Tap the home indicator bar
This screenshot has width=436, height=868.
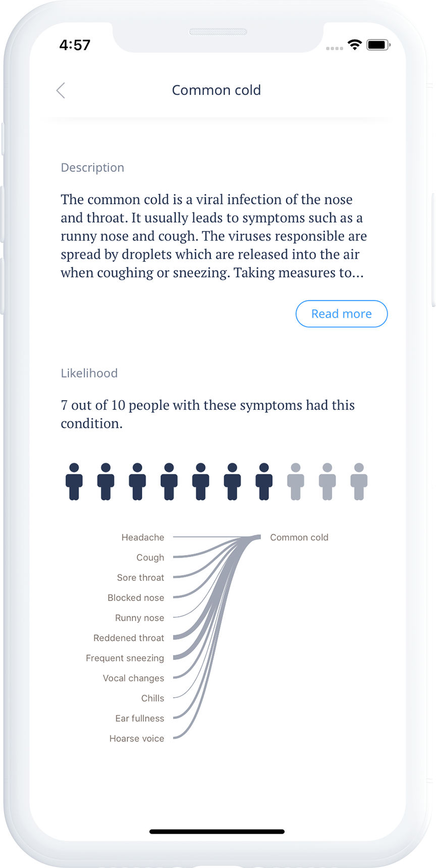217,831
